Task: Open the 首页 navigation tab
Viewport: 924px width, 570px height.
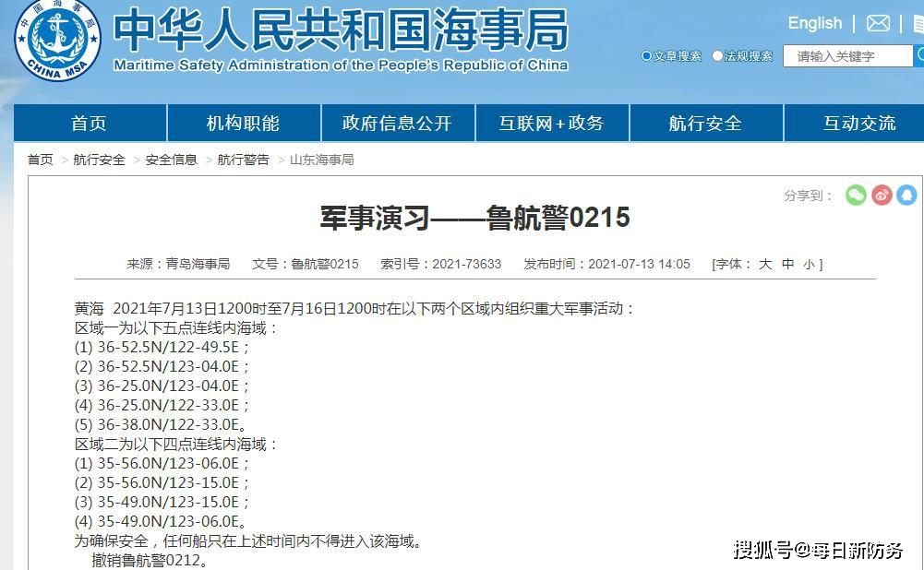Action: (90, 123)
